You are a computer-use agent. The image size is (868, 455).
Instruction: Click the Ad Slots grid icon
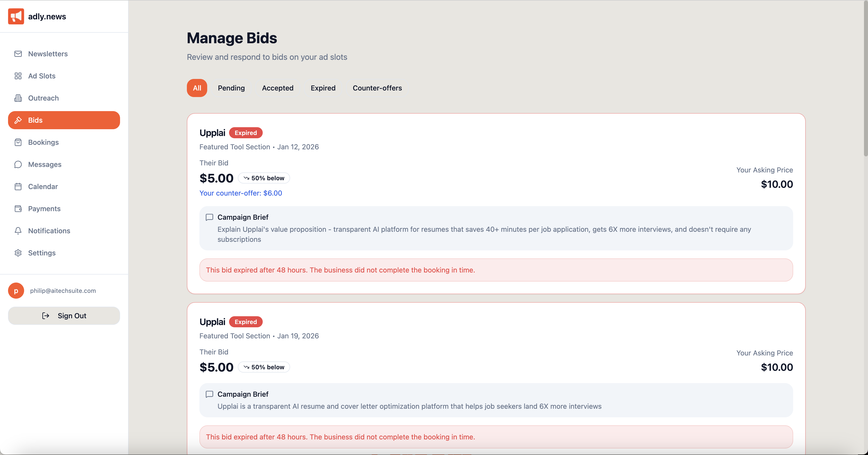(18, 76)
